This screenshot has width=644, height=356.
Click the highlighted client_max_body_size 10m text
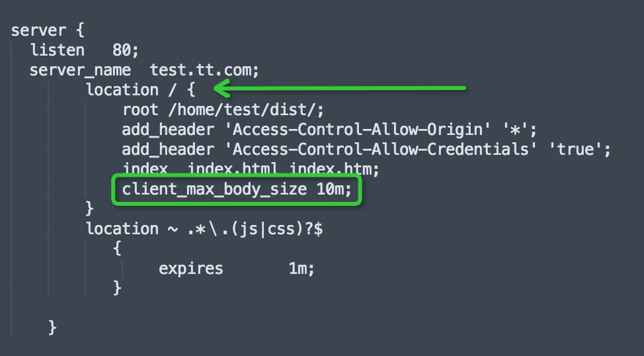237,189
